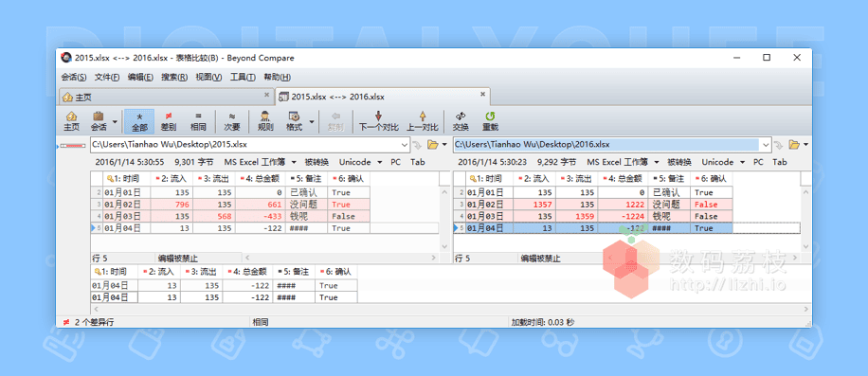Toggle the 次要 minor differences button
This screenshot has height=376, width=868.
click(x=232, y=121)
